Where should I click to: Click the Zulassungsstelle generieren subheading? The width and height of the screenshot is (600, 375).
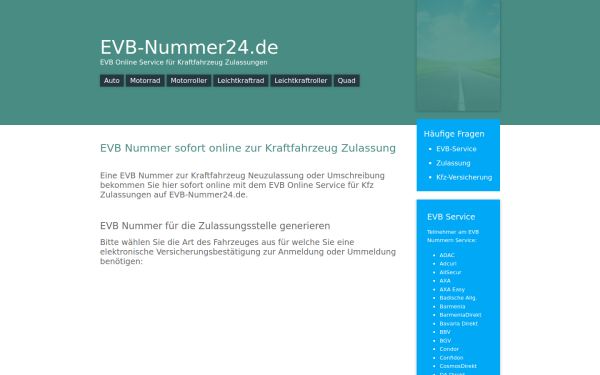pyautogui.click(x=215, y=226)
